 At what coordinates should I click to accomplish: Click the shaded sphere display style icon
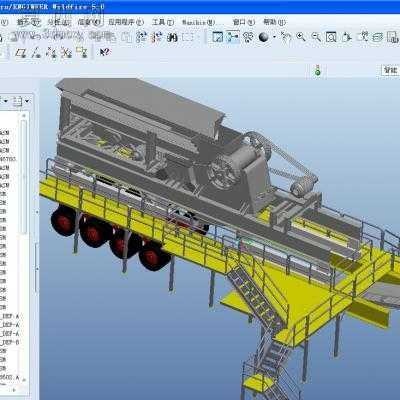[263, 37]
